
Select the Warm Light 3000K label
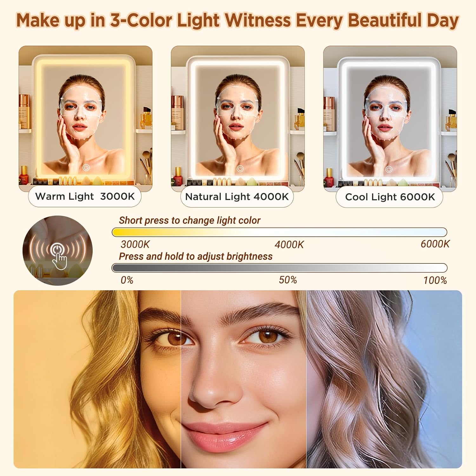(x=85, y=196)
